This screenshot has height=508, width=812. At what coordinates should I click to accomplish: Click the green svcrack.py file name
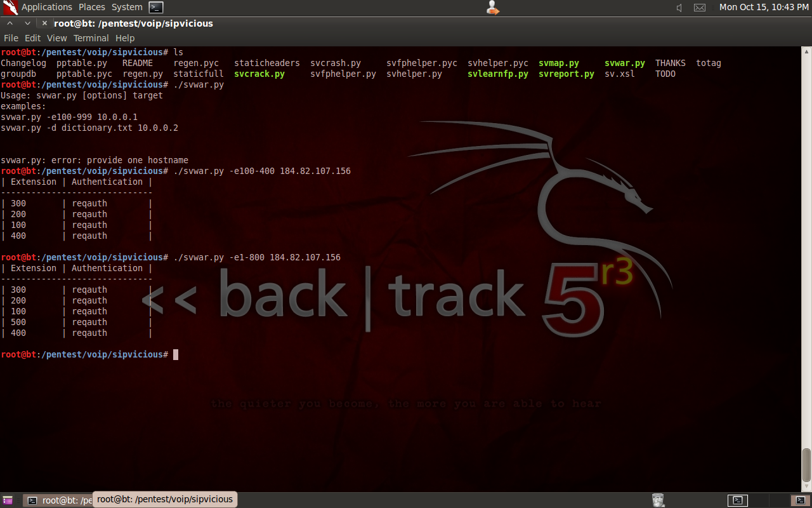pyautogui.click(x=259, y=74)
